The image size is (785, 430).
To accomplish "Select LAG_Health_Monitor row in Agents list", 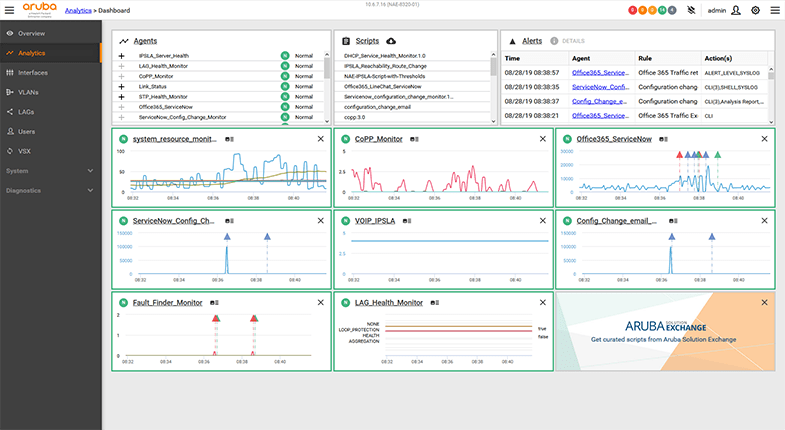I will pyautogui.click(x=219, y=66).
